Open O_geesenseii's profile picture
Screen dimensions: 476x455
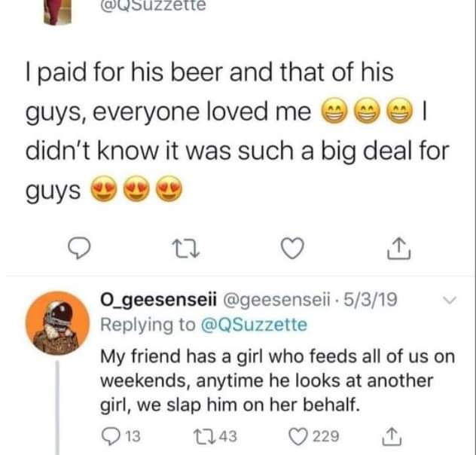[x=59, y=325]
